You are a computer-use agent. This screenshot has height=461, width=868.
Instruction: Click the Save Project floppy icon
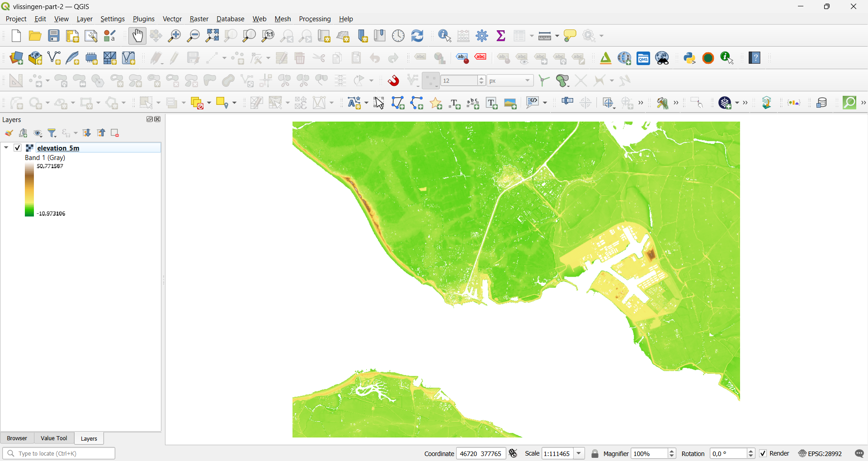pyautogui.click(x=54, y=36)
